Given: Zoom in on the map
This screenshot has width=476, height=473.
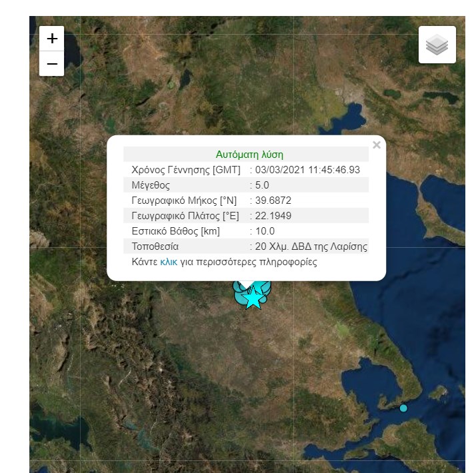Looking at the screenshot, I should click(x=52, y=39).
